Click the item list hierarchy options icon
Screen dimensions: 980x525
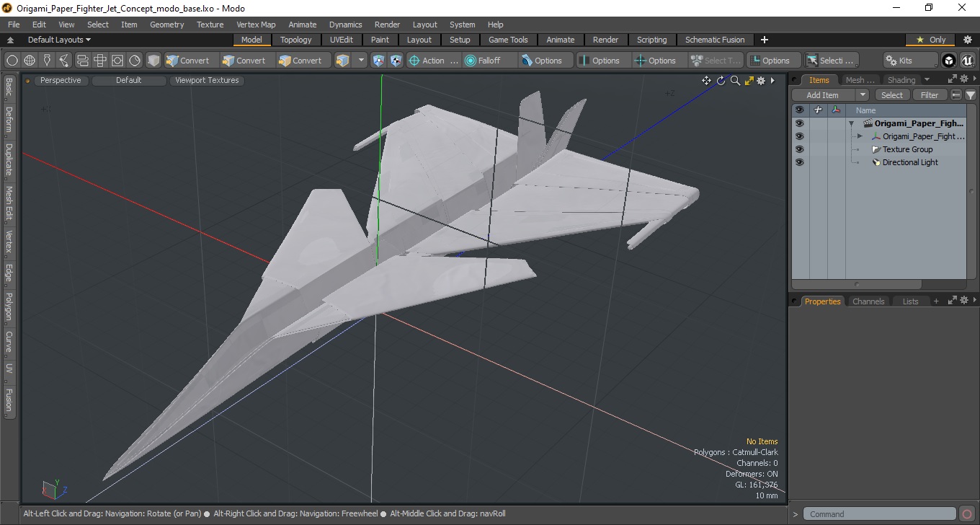956,95
